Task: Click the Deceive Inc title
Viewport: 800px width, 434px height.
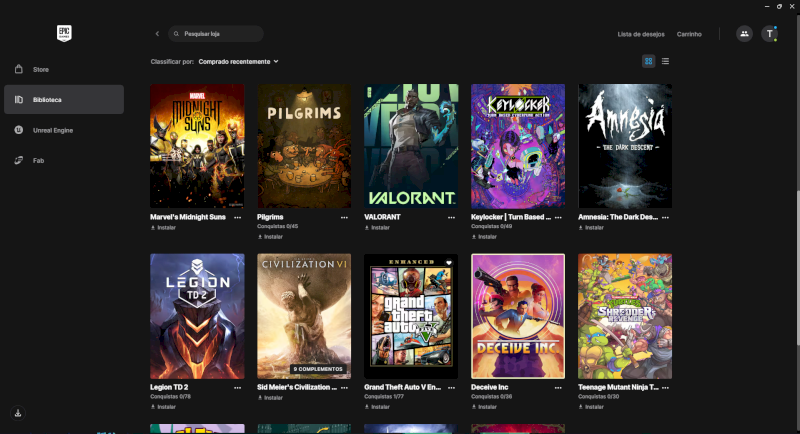Action: (x=489, y=388)
